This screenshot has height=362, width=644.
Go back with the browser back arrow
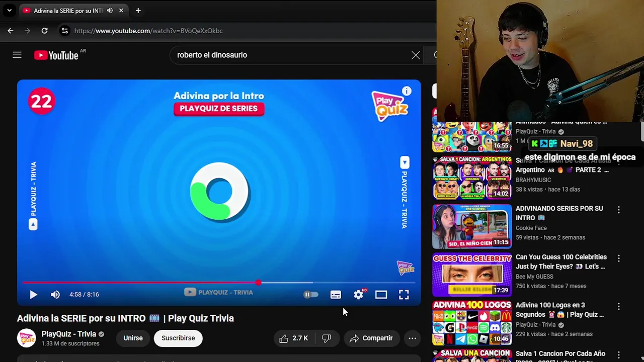tap(11, 31)
